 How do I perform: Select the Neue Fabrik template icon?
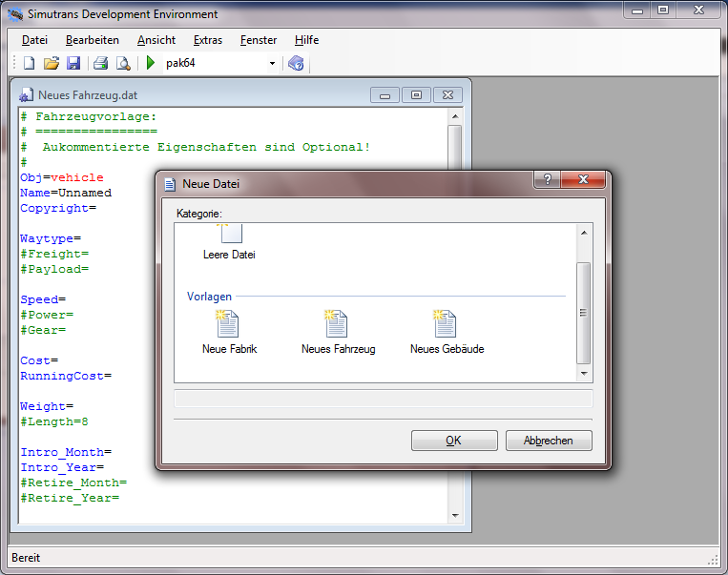pos(229,326)
